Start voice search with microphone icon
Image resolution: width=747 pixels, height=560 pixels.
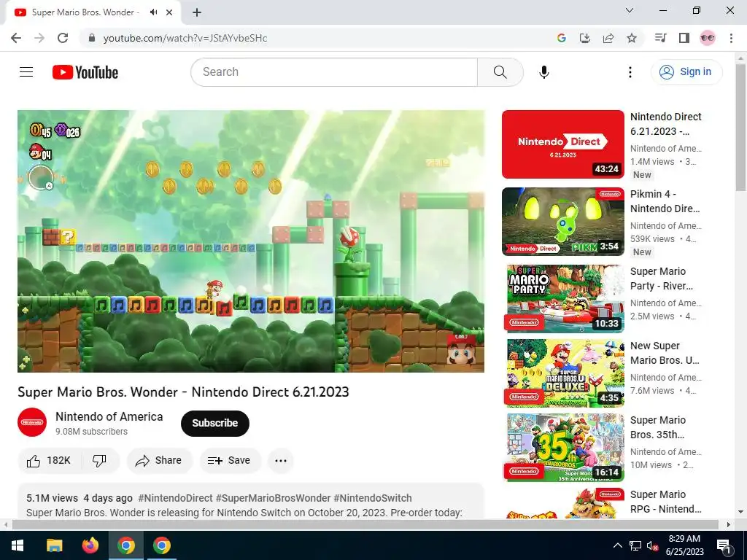(x=544, y=72)
